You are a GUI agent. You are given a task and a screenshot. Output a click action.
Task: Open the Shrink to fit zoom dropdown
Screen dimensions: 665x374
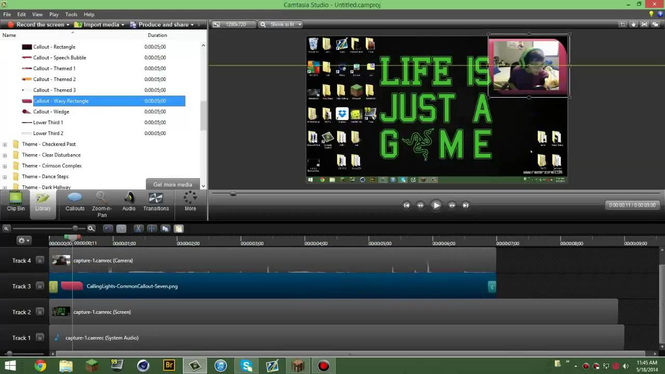281,25
